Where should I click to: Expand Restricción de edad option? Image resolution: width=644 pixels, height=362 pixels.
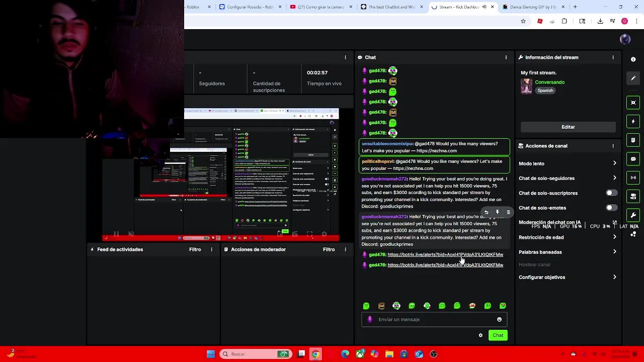tap(614, 237)
